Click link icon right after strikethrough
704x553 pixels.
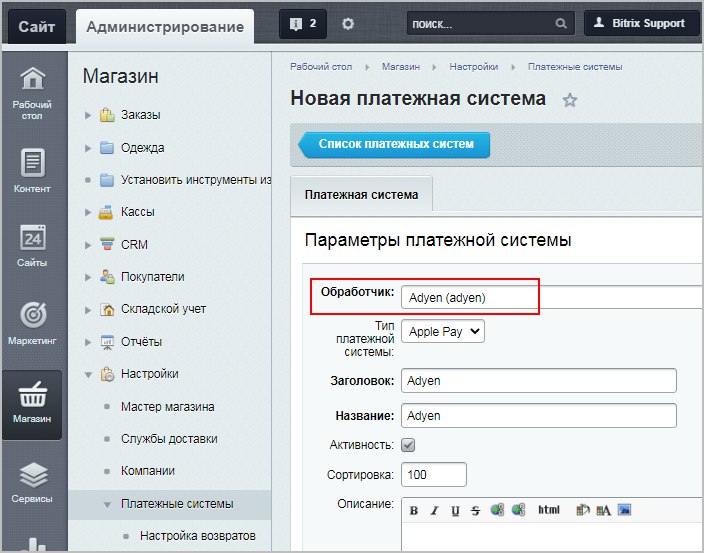point(497,510)
